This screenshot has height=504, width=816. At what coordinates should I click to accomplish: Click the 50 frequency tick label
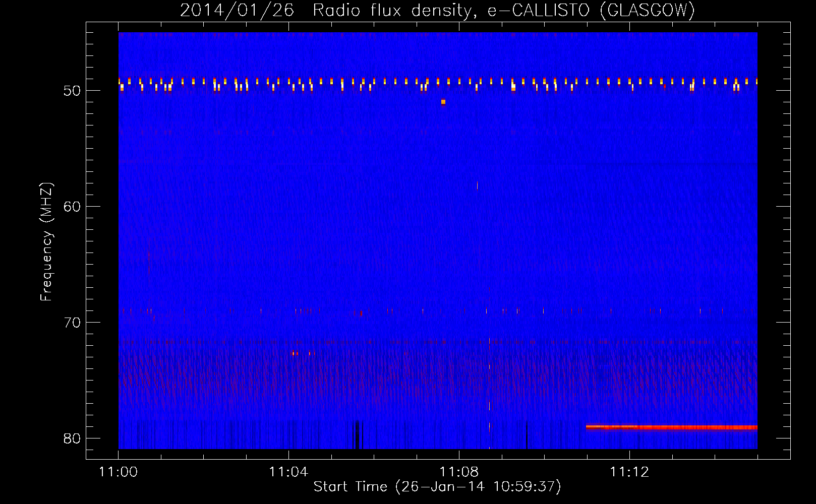pos(72,91)
